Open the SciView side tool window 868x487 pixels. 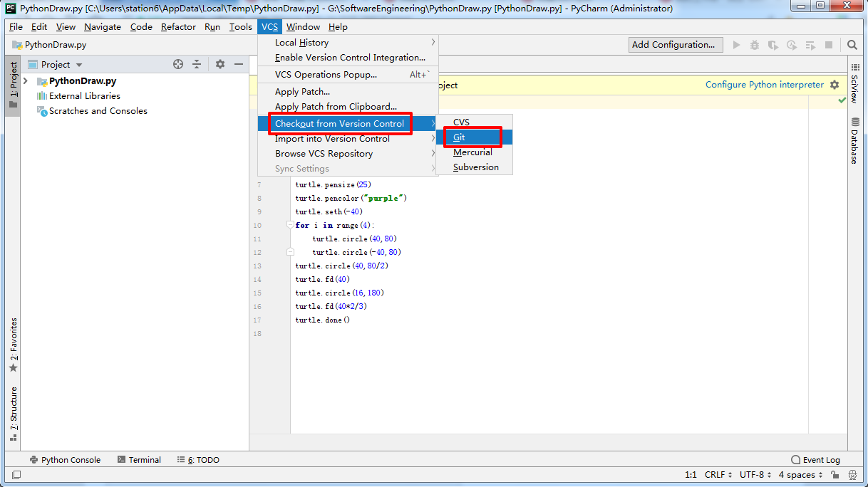[854, 84]
